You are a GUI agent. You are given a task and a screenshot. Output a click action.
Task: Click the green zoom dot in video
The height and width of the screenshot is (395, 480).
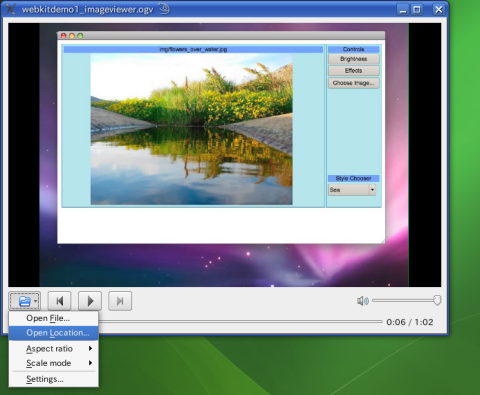click(x=80, y=36)
